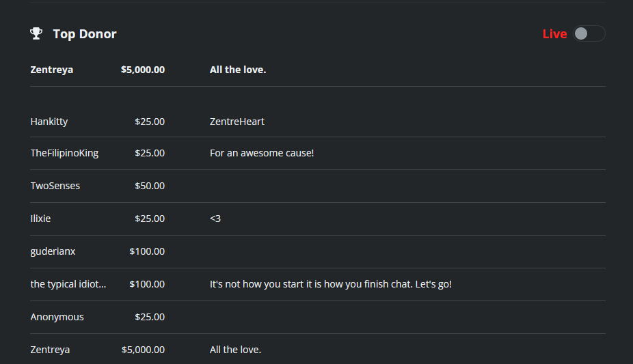Select donor TheFilipinoKing
Image resolution: width=633 pixels, height=364 pixels.
[64, 153]
